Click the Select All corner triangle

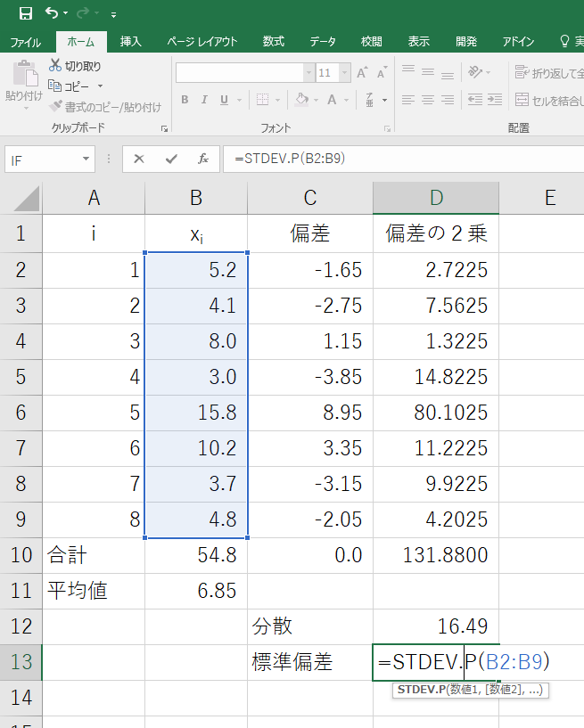(28, 198)
